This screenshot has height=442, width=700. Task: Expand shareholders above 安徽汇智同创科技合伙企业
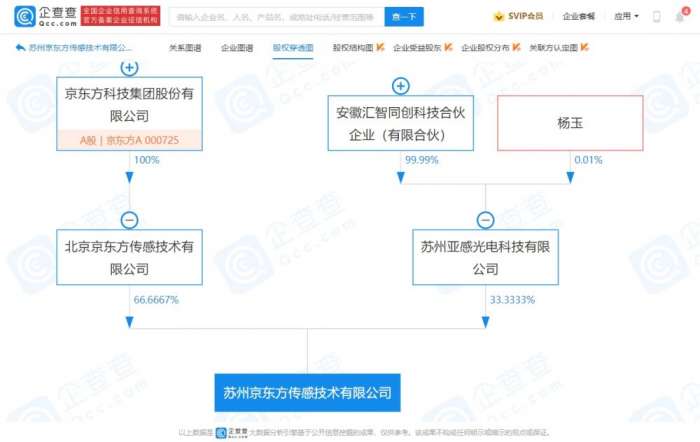tap(400, 86)
